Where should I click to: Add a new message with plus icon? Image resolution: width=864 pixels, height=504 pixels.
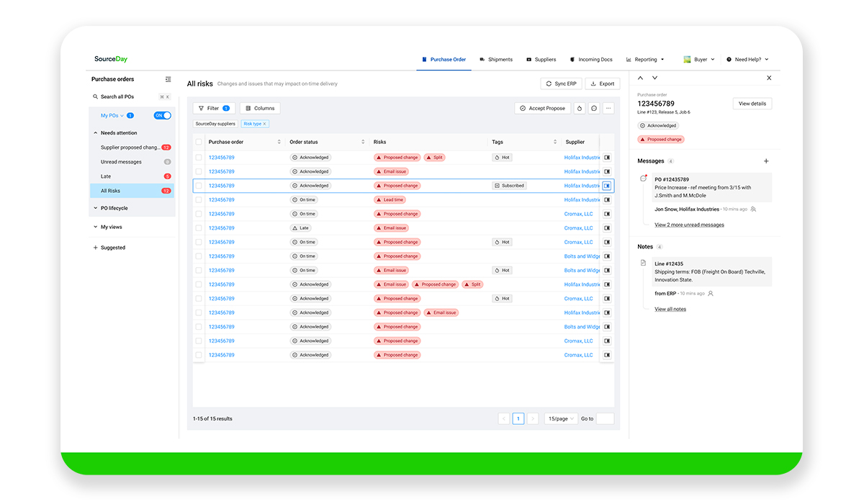(x=766, y=161)
